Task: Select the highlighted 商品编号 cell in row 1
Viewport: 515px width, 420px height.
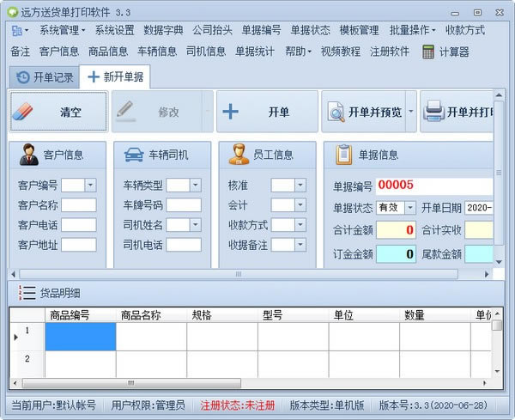Action: (80, 336)
